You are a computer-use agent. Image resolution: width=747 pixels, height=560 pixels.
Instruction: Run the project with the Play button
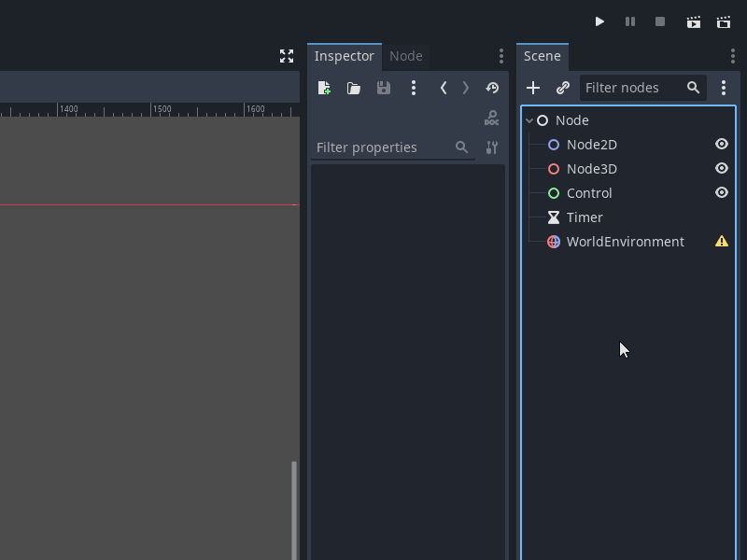600,21
